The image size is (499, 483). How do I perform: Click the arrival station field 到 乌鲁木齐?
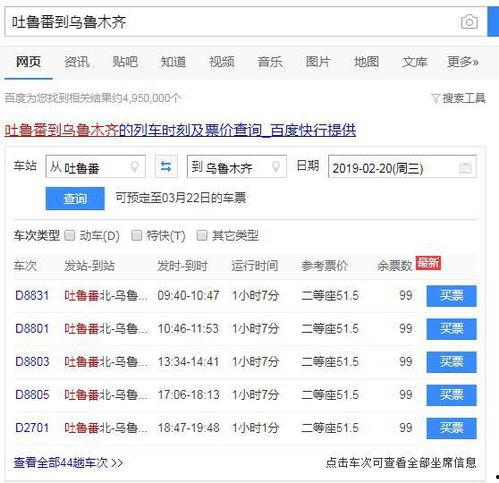(x=237, y=166)
